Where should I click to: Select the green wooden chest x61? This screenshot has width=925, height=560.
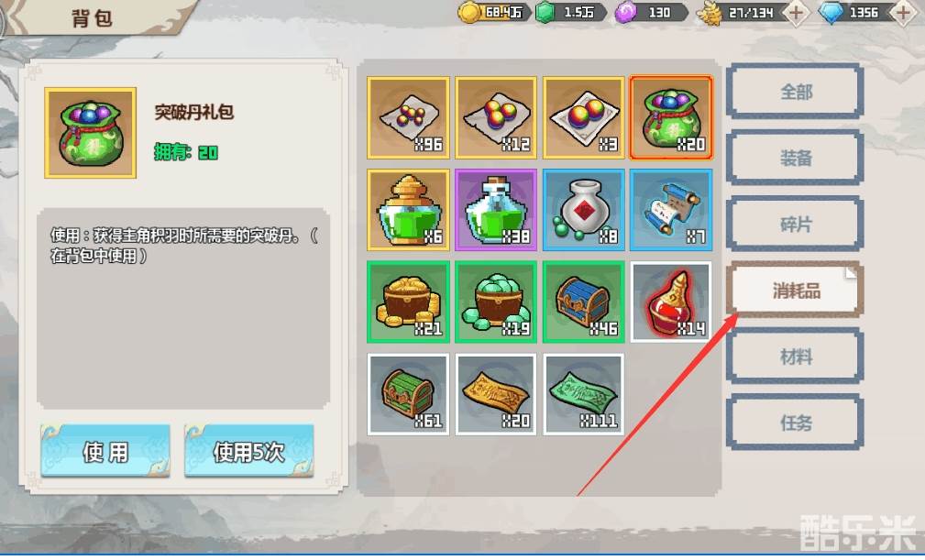click(x=408, y=394)
